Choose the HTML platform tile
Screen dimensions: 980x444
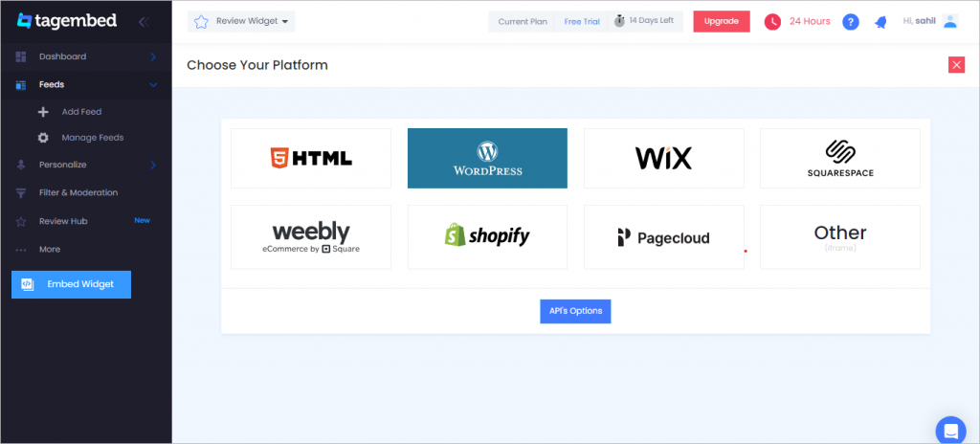311,158
